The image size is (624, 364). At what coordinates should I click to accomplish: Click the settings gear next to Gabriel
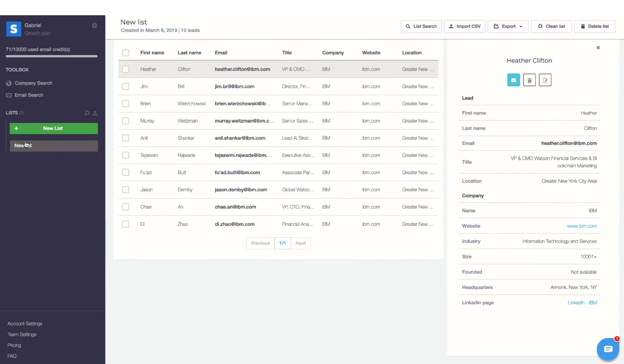pyautogui.click(x=94, y=25)
